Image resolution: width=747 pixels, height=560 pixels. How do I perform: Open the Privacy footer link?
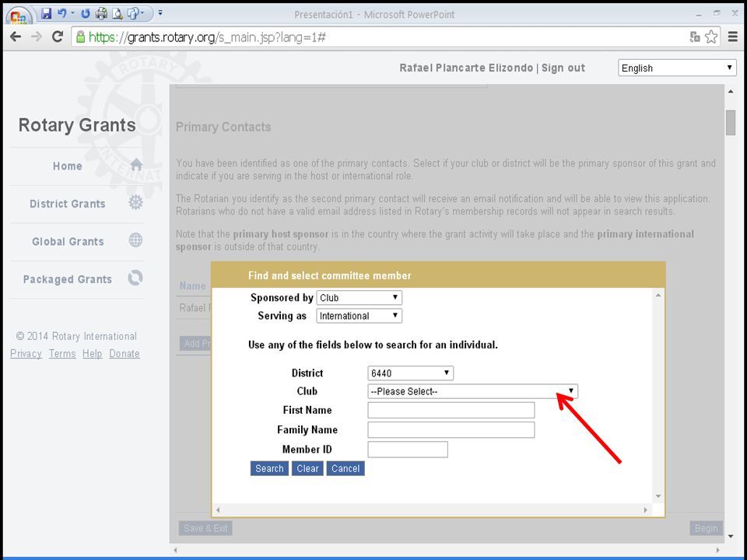tap(26, 354)
